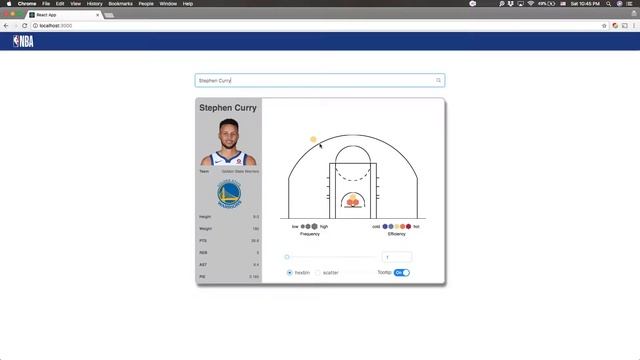Click the Siri icon in the menu bar
This screenshot has height=360, width=640.
(x=620, y=4)
